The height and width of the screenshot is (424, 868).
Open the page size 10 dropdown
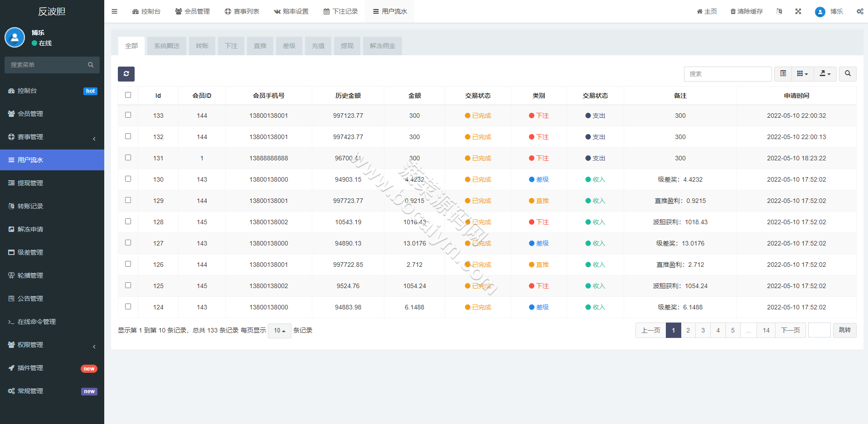pos(279,331)
